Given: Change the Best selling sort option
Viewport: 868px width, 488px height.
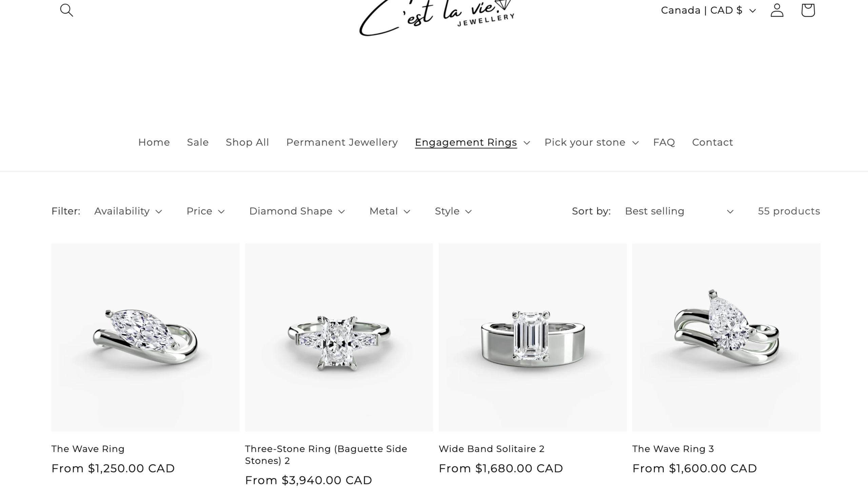Looking at the screenshot, I should [679, 211].
